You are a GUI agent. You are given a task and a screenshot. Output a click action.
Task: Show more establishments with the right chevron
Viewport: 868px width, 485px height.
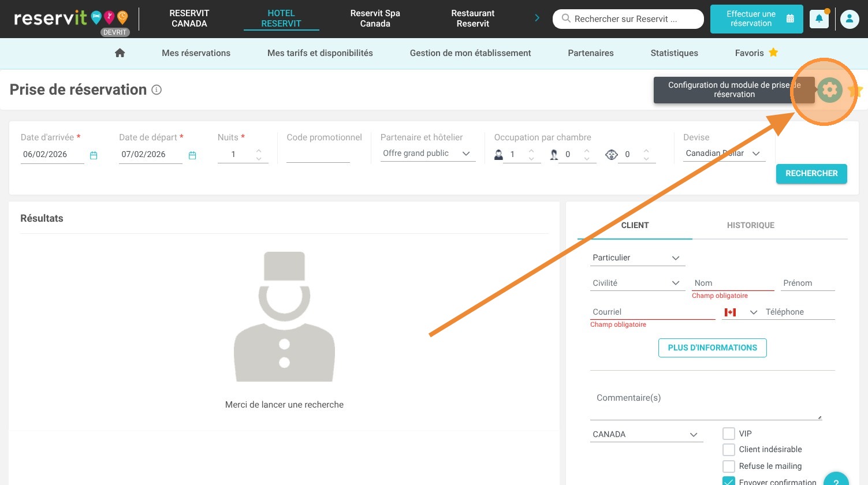537,18
